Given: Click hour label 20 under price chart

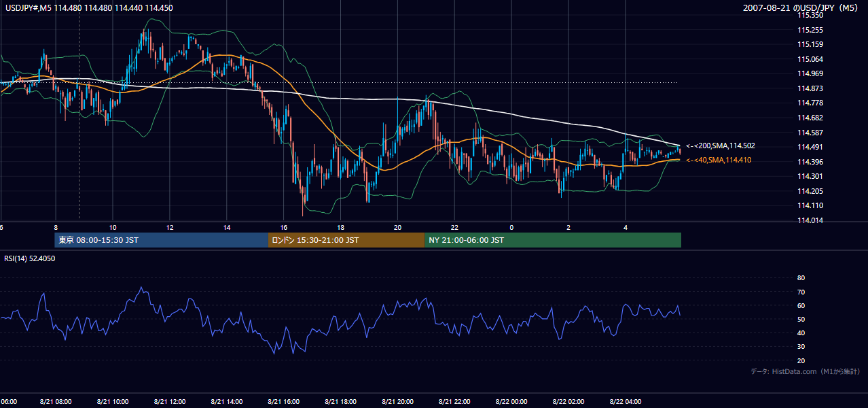Looking at the screenshot, I should (x=398, y=227).
